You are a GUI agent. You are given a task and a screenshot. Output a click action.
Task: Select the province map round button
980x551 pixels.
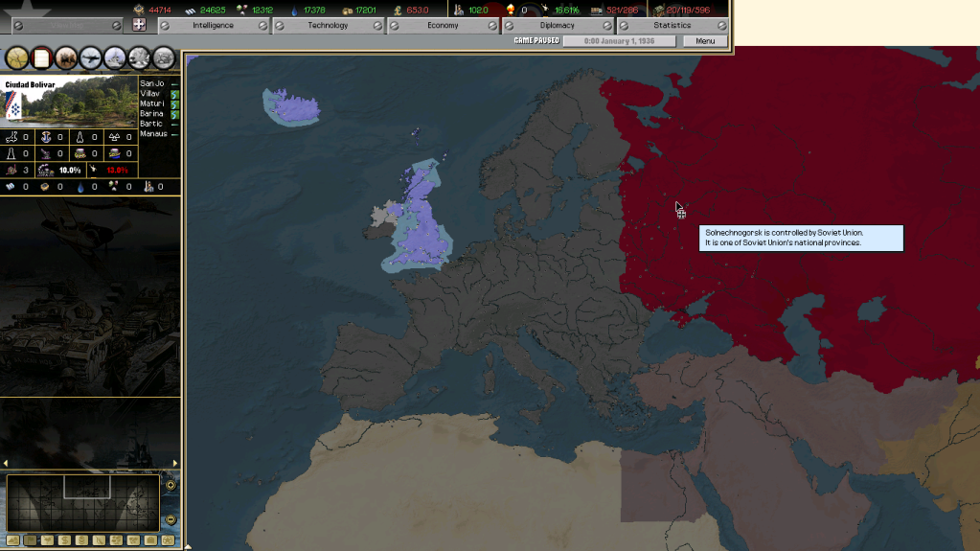(17, 58)
